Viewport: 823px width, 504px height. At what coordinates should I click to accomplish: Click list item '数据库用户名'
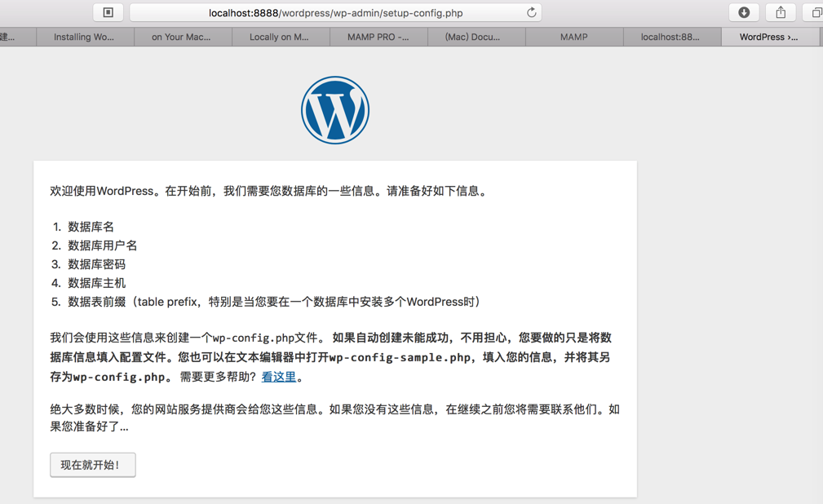(x=102, y=245)
